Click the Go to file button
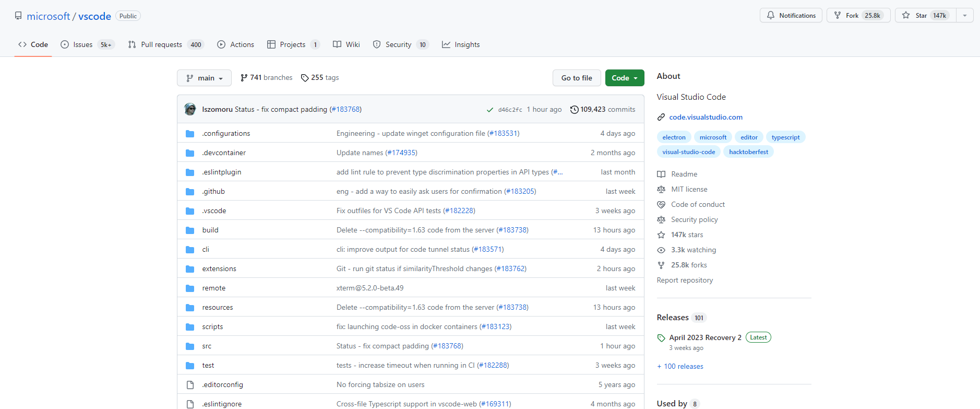Image resolution: width=980 pixels, height=409 pixels. coord(577,78)
